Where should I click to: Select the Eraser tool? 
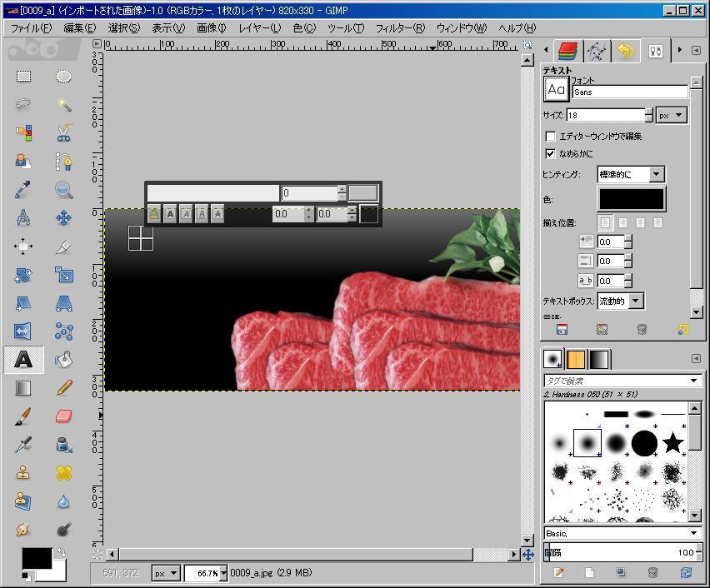click(64, 416)
